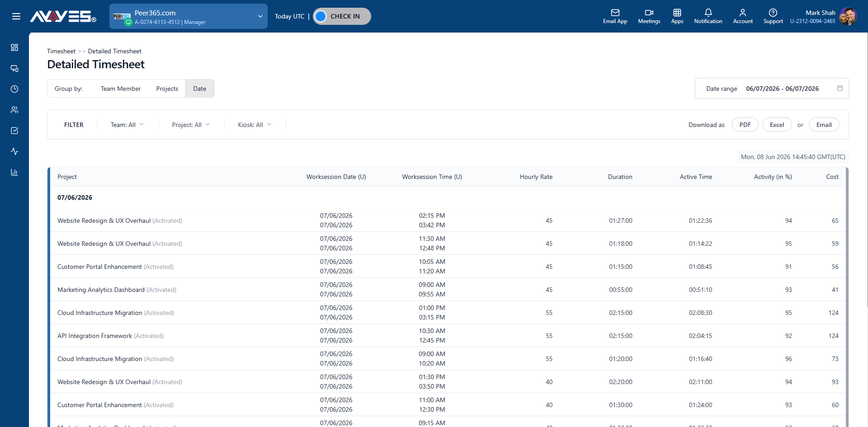This screenshot has width=868, height=427.
Task: Group by Projects tab
Action: 167,89
